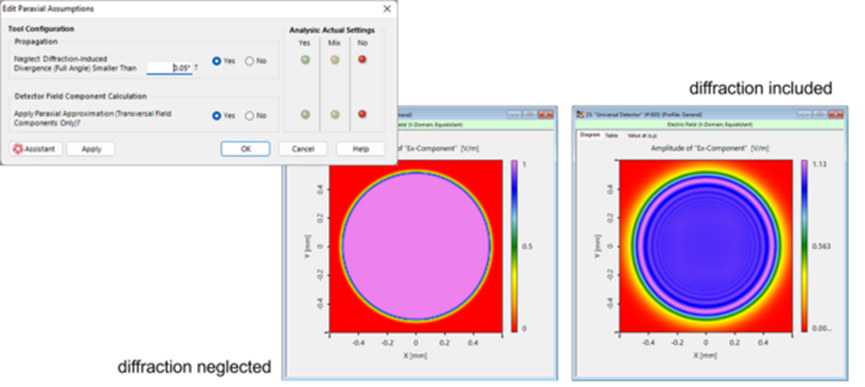Select Yes for Apply Paraxial Approximation
This screenshot has width=865, height=387.
tap(217, 116)
